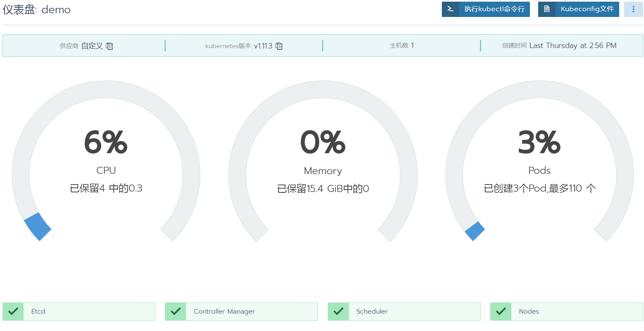The width and height of the screenshot is (644, 331).
Task: Click the 创建时间 label
Action: pos(514,46)
